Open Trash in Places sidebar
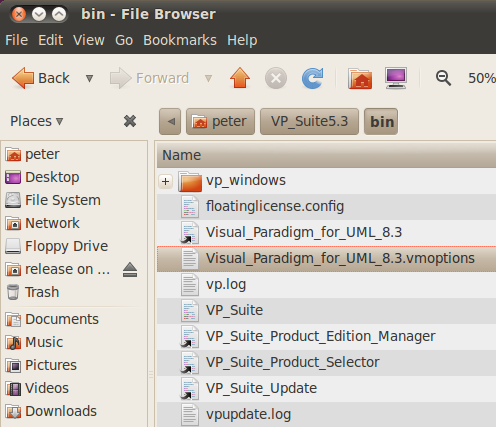The height and width of the screenshot is (427, 496). point(32,292)
